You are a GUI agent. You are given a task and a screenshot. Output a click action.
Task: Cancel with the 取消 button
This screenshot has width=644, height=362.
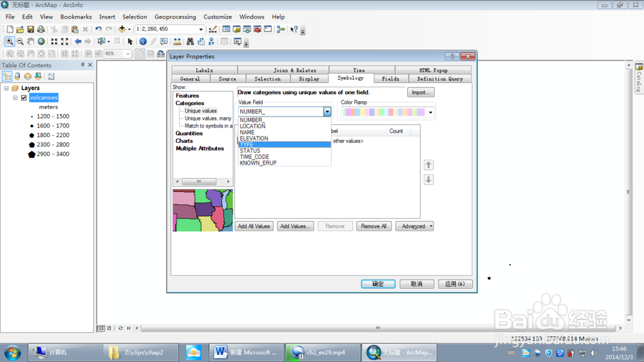tap(417, 284)
